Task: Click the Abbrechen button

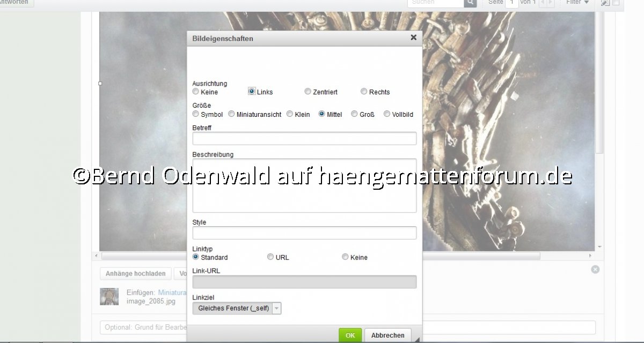Action: [387, 335]
